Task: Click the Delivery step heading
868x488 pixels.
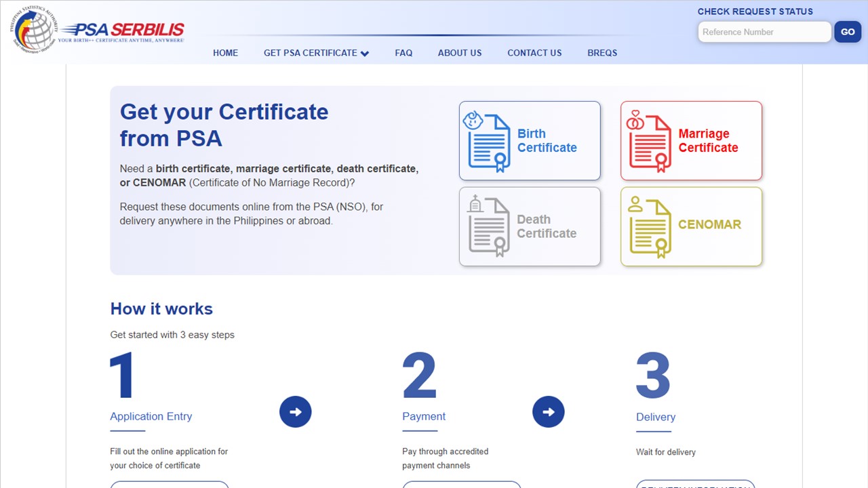Action: [656, 417]
